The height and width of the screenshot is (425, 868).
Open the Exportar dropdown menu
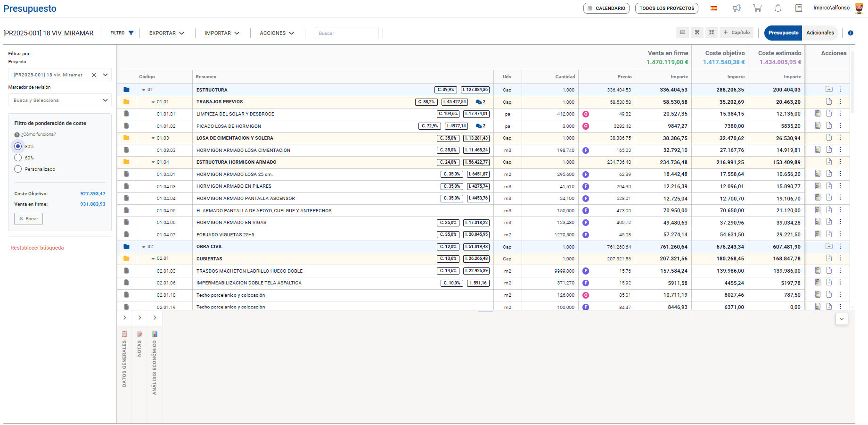click(166, 33)
